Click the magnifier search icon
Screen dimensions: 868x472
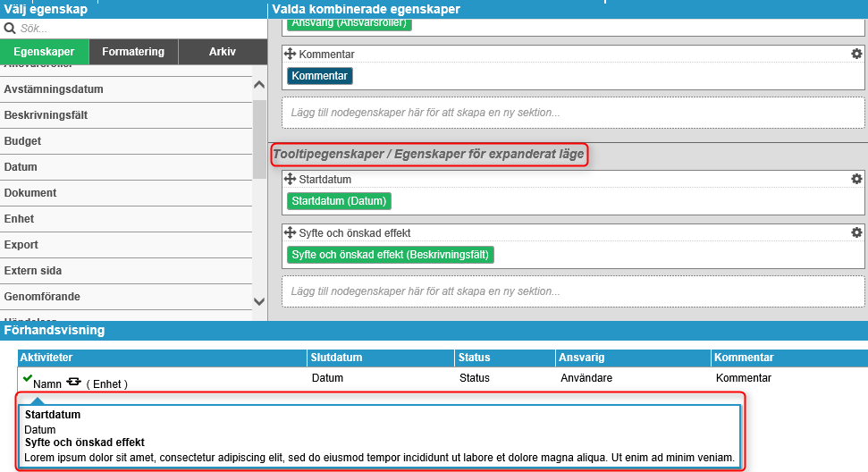click(x=11, y=29)
